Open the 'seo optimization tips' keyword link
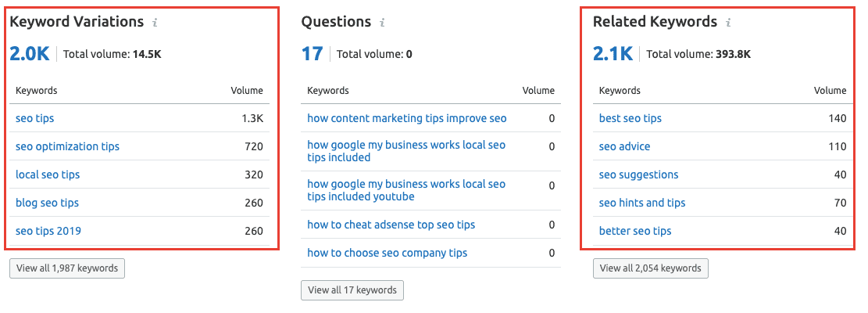The image size is (868, 313). [67, 146]
